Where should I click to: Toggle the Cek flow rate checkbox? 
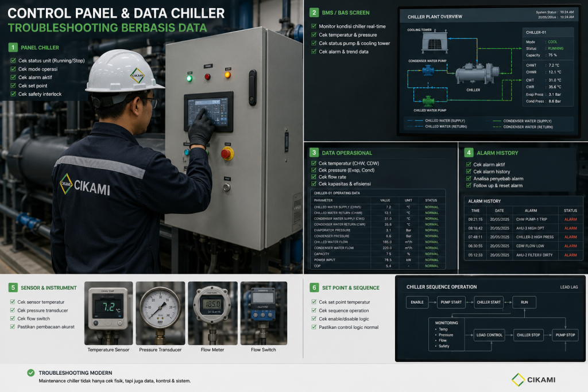pos(314,177)
